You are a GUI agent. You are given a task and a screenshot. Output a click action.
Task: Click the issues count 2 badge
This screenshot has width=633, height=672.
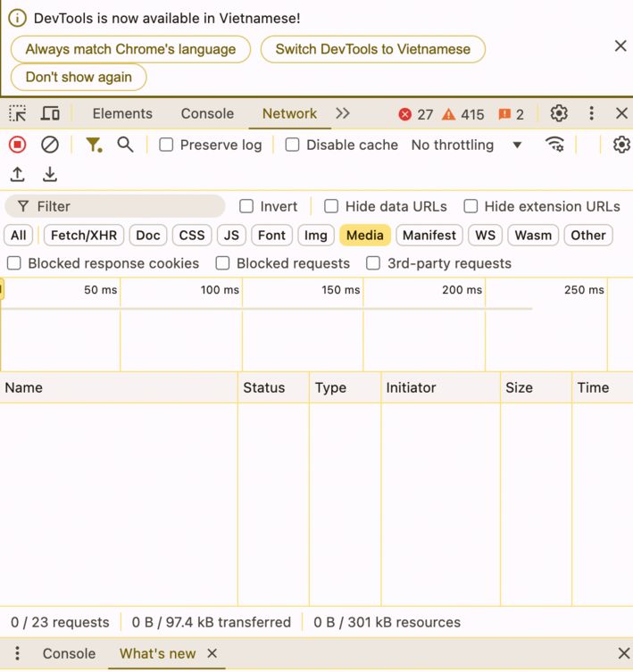pyautogui.click(x=512, y=114)
